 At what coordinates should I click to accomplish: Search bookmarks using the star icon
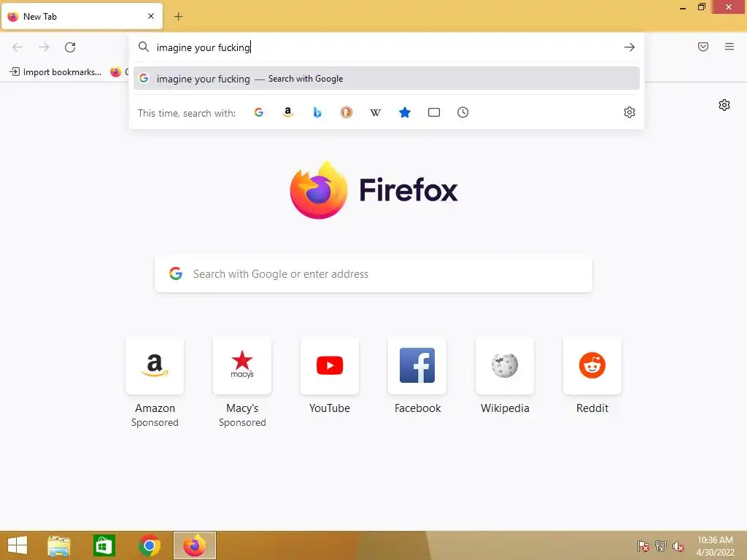coord(405,112)
